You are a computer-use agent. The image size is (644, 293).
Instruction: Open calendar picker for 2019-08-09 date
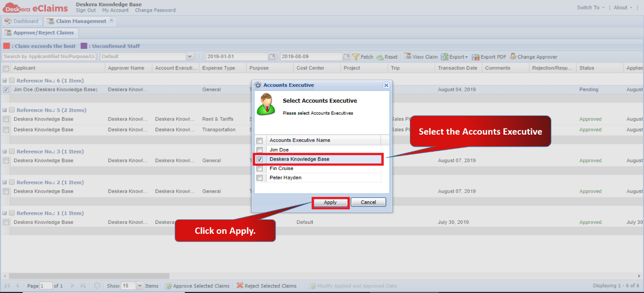346,56
